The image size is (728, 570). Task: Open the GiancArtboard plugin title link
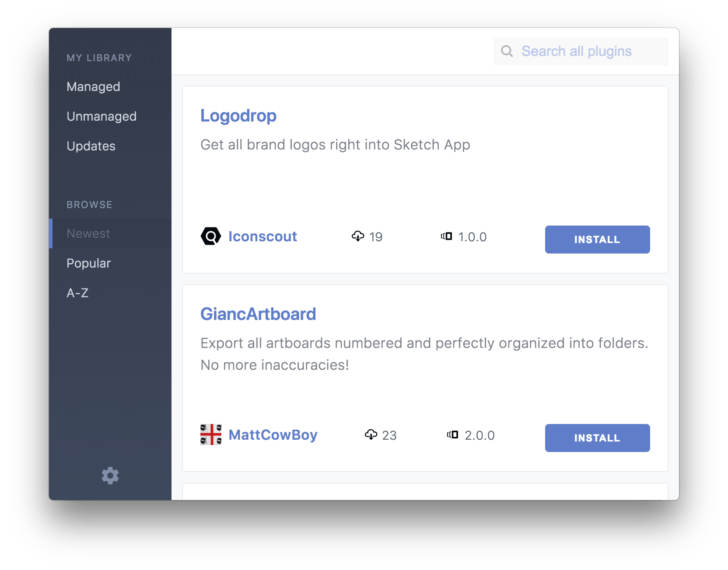coord(258,314)
